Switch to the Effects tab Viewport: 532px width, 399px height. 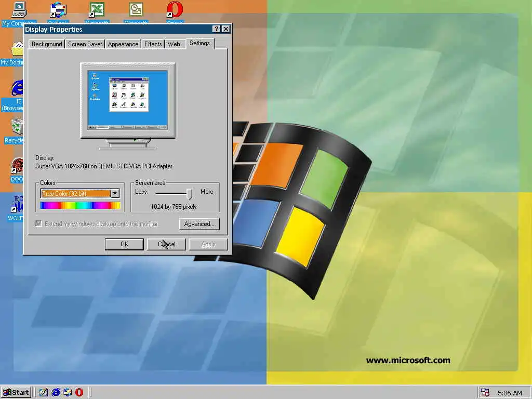click(x=153, y=44)
